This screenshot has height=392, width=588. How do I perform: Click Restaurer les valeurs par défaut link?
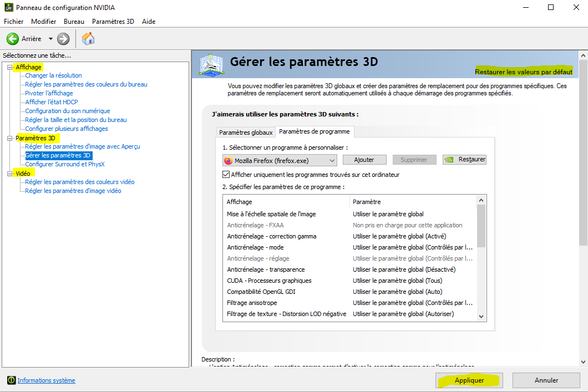(524, 72)
